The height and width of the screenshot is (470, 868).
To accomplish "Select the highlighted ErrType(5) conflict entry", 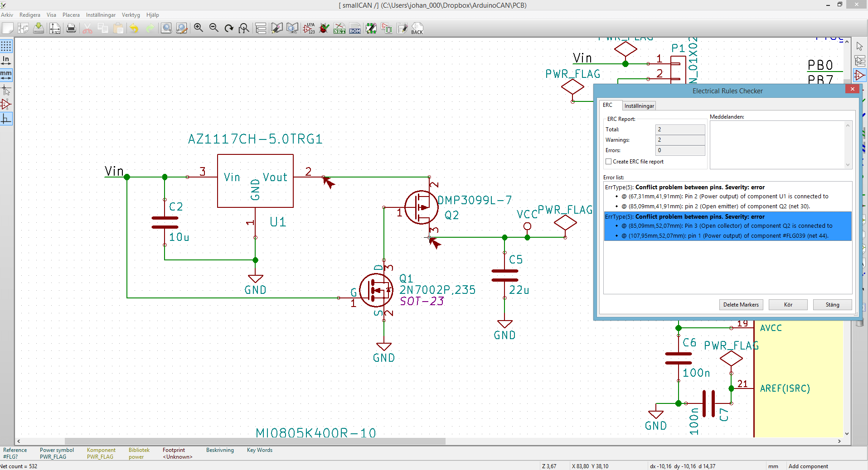I will [x=727, y=226].
